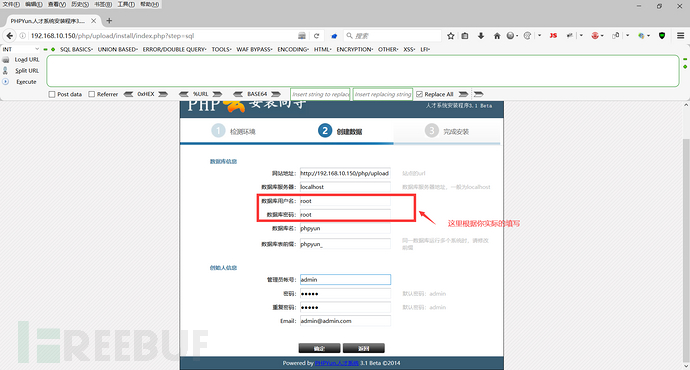Click the admin@admin.com Email field
Image resolution: width=690 pixels, height=370 pixels.
click(345, 321)
